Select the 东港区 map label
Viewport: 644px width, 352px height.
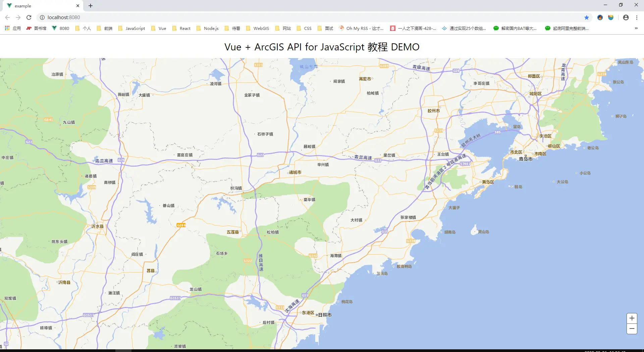[308, 313]
